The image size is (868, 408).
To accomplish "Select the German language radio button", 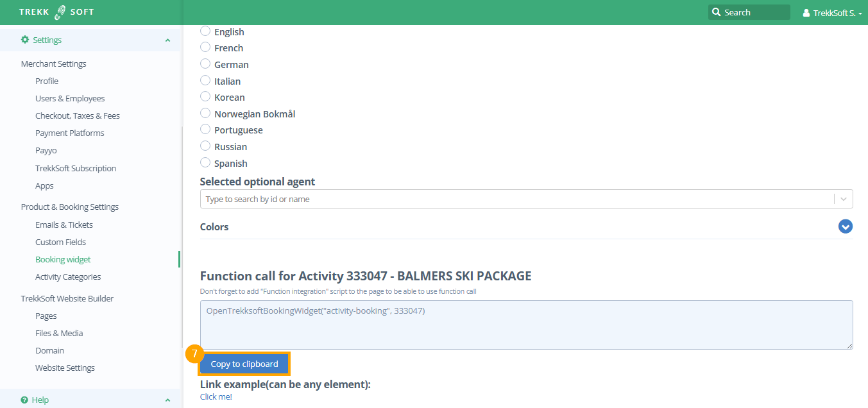I will 205,64.
